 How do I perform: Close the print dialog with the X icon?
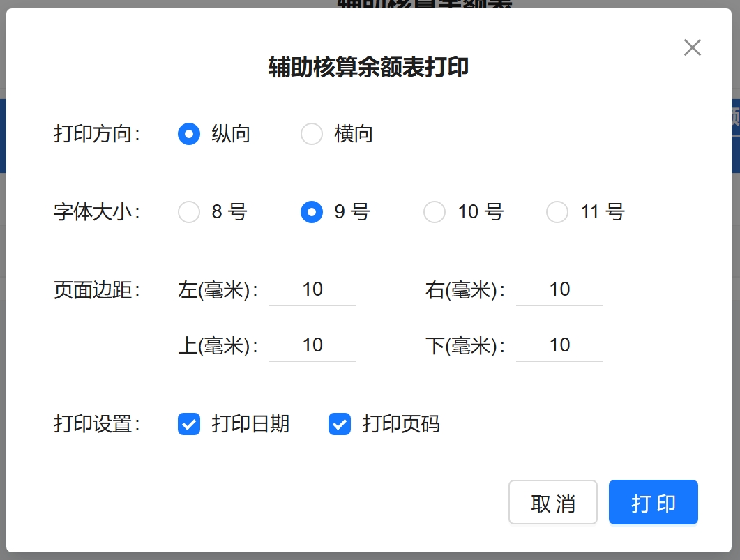coord(692,47)
